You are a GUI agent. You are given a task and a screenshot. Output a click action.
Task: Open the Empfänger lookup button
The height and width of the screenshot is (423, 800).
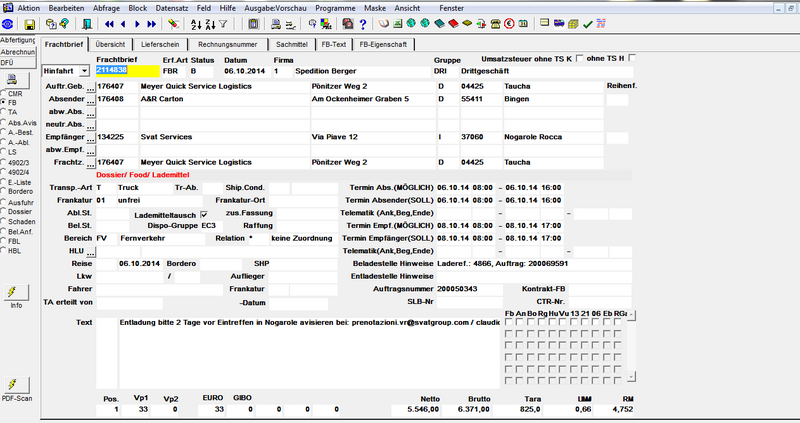click(x=91, y=138)
